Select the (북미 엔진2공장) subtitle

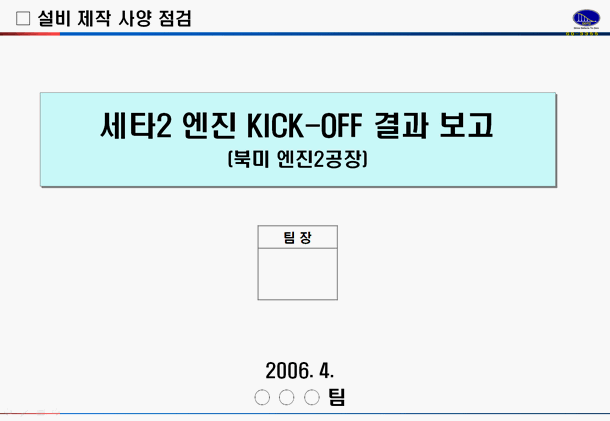(x=298, y=157)
